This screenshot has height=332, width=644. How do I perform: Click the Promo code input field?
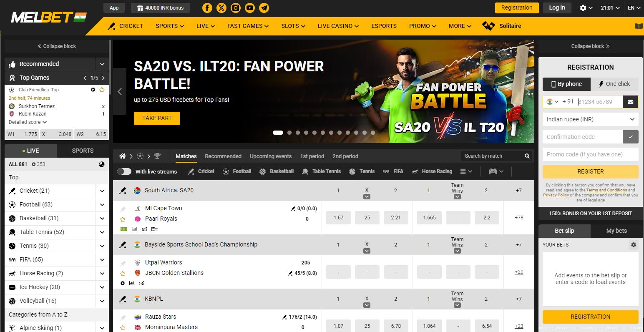tap(590, 154)
